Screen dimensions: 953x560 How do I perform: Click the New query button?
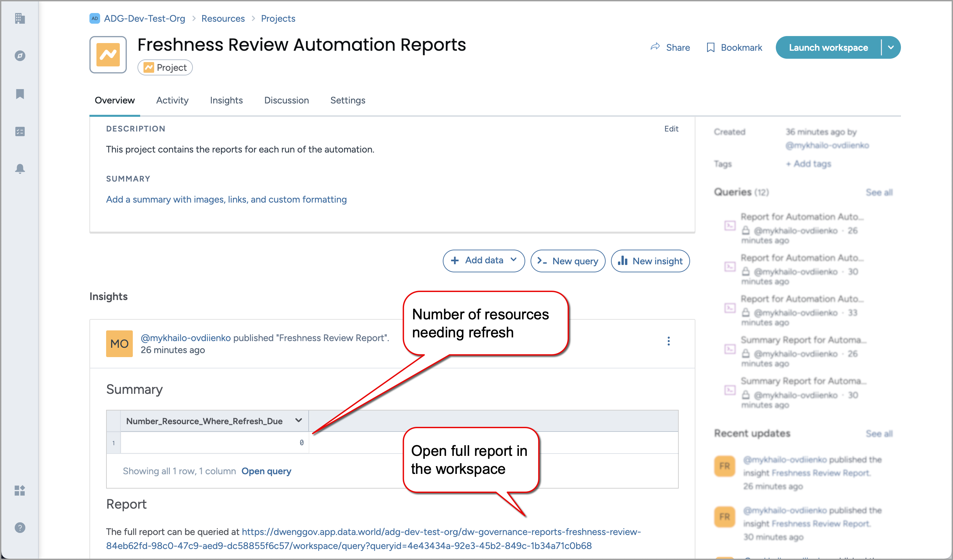[568, 261]
